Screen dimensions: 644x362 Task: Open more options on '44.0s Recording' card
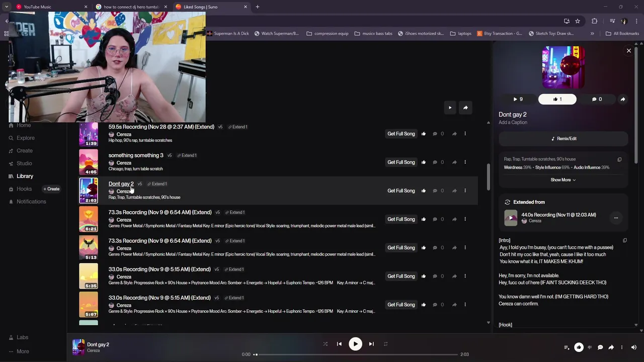pos(616,218)
